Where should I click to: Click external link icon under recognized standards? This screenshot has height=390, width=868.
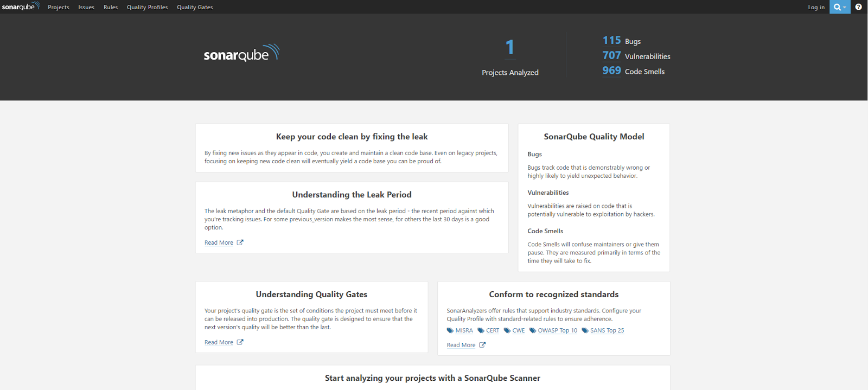(x=482, y=345)
